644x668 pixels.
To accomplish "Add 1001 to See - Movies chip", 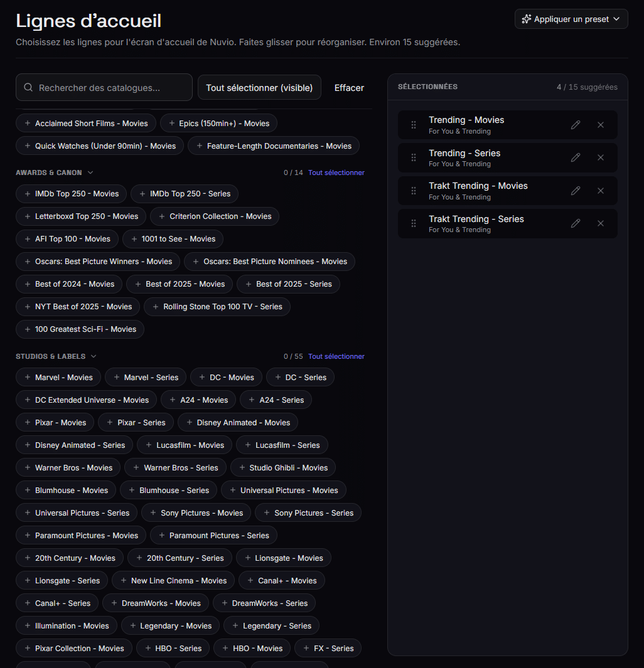I will click(x=173, y=239).
